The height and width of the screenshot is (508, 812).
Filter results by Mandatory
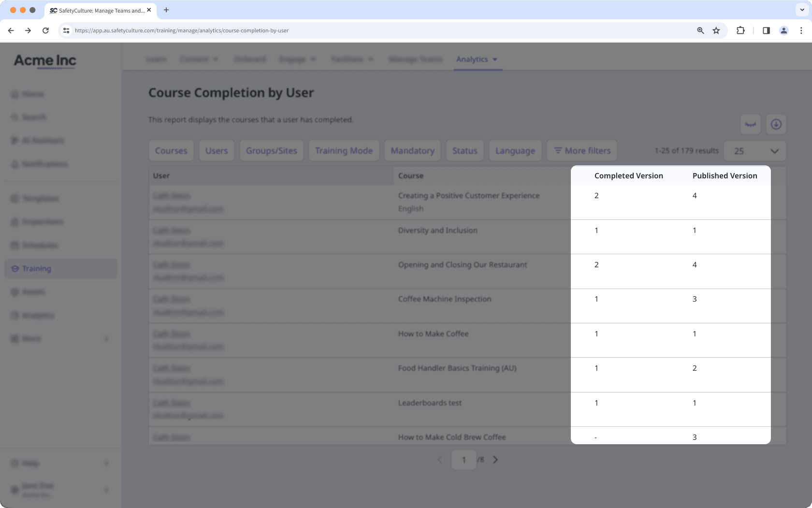[412, 150]
